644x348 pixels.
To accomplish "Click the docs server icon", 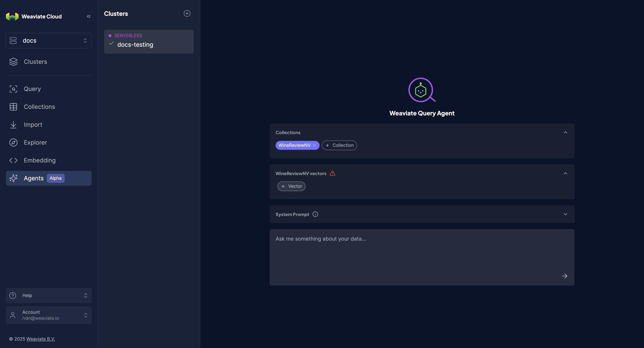I will (x=13, y=40).
